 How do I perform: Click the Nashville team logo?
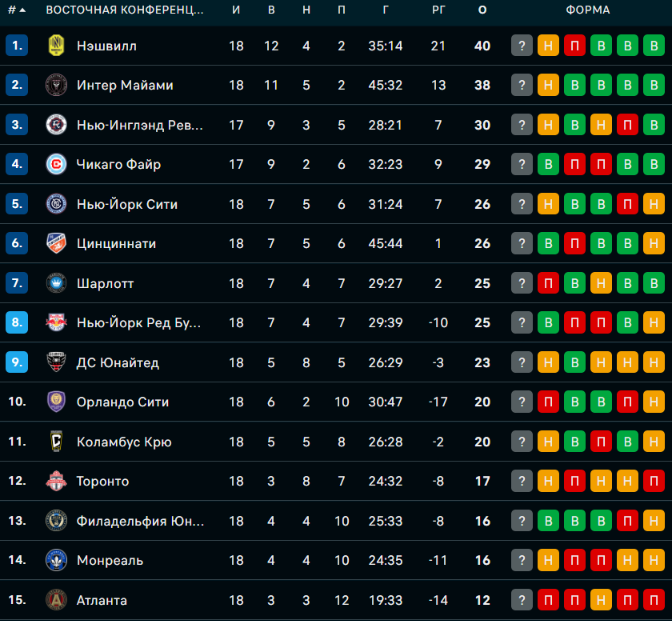[x=56, y=45]
